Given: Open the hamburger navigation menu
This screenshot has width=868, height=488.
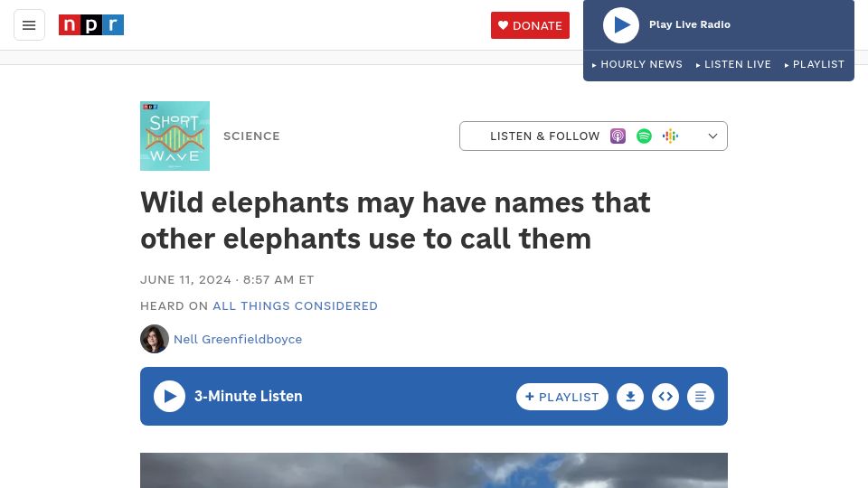Looking at the screenshot, I should pos(29,25).
